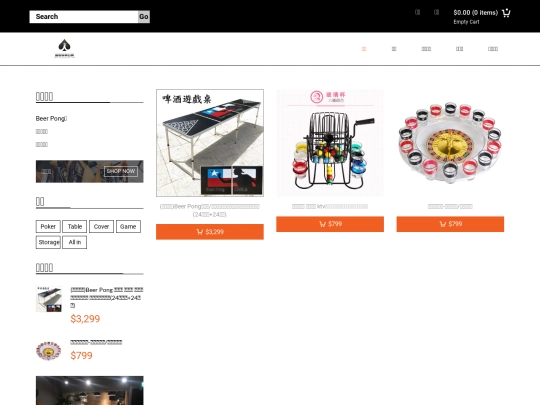This screenshot has height=405, width=540.
Task: Open the Beer Pong table product title link
Action: [210, 210]
